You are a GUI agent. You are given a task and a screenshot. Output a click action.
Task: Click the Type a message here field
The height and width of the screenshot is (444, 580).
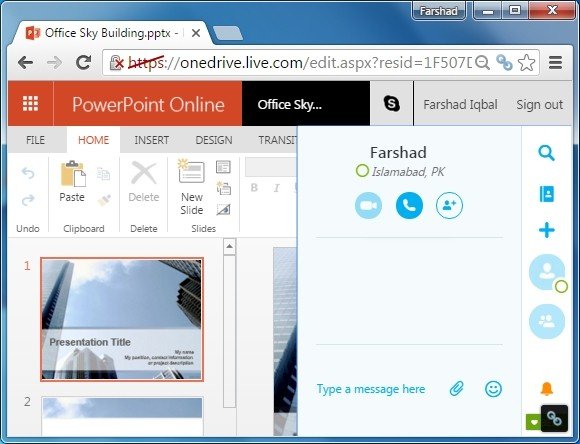coord(371,389)
